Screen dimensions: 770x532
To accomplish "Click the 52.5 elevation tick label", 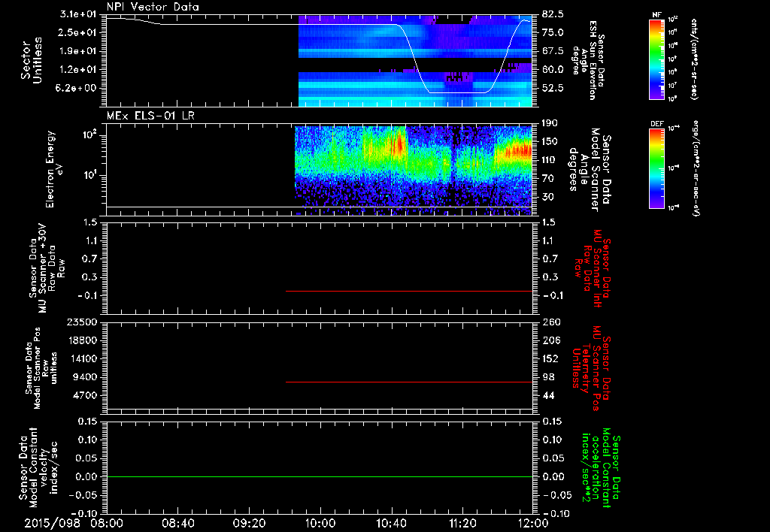I will point(553,89).
